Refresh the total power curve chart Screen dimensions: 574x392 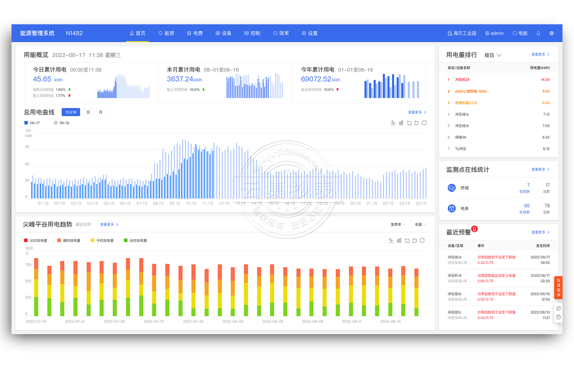tap(424, 123)
